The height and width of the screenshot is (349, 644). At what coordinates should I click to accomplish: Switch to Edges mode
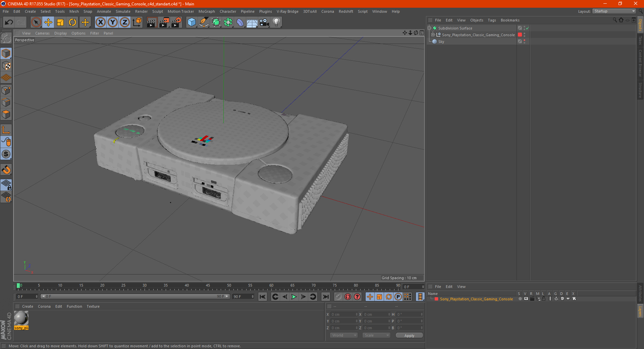click(x=6, y=102)
